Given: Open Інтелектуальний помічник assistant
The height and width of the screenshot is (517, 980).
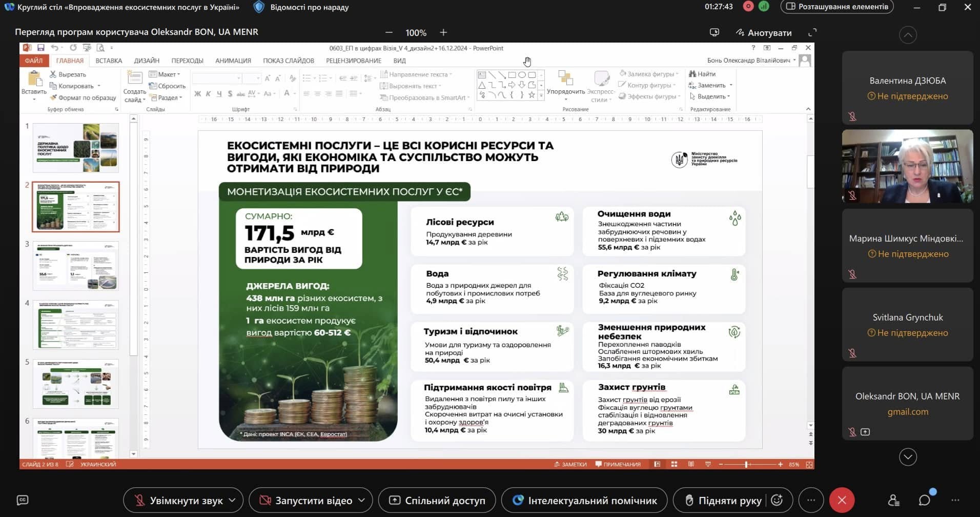Looking at the screenshot, I should pyautogui.click(x=584, y=500).
